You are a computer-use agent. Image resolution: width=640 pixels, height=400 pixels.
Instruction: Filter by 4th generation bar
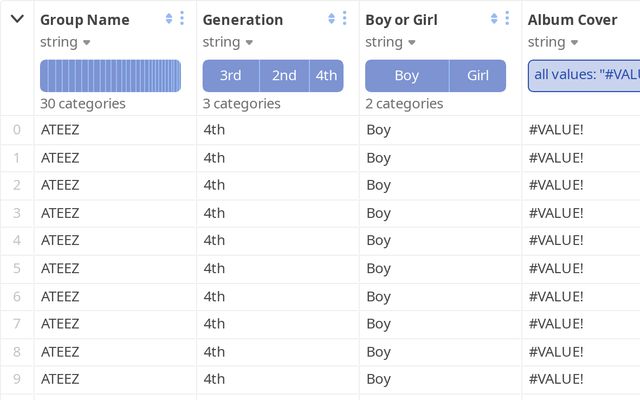[326, 76]
